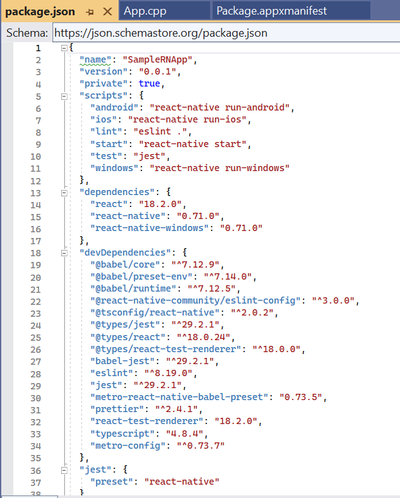The width and height of the screenshot is (400, 498).
Task: Collapse the scripts section
Action: point(64,96)
